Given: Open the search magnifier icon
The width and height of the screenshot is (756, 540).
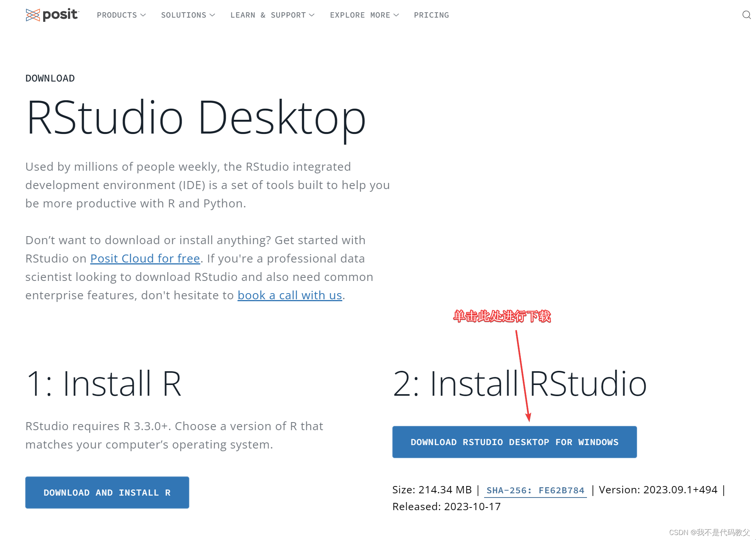Looking at the screenshot, I should pos(746,15).
